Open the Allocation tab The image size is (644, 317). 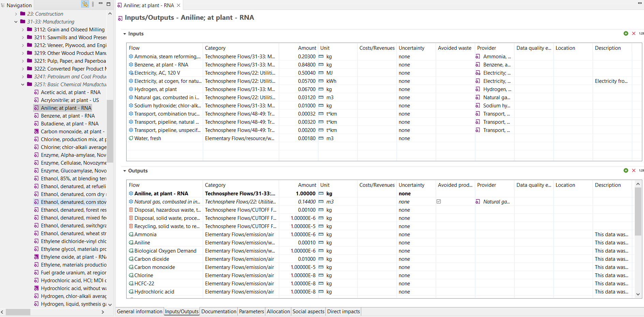click(278, 311)
